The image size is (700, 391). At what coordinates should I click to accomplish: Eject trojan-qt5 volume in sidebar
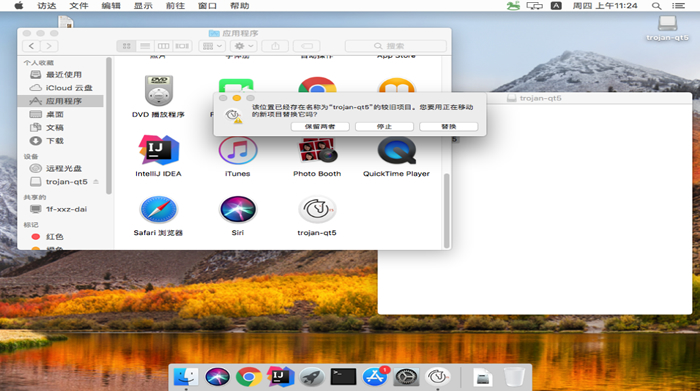(x=96, y=182)
